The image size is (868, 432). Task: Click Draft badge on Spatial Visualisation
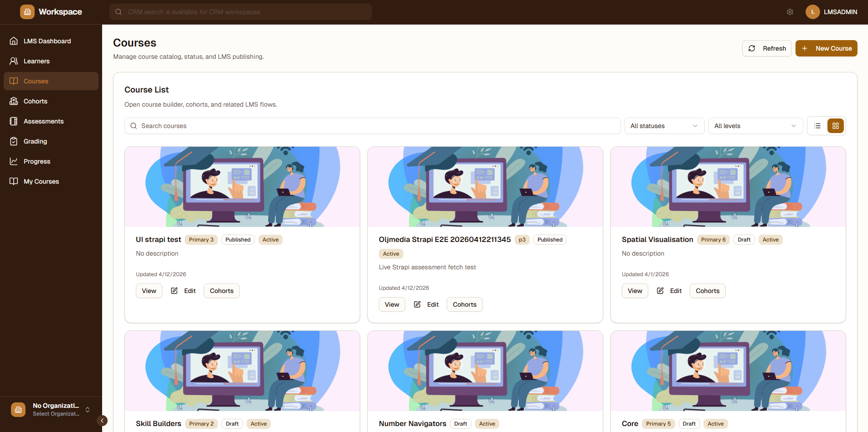point(744,240)
